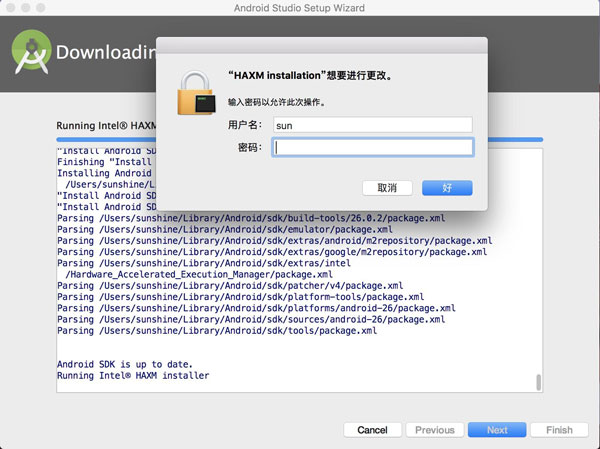Click the red close window button
600x449 pixels.
click(x=11, y=8)
